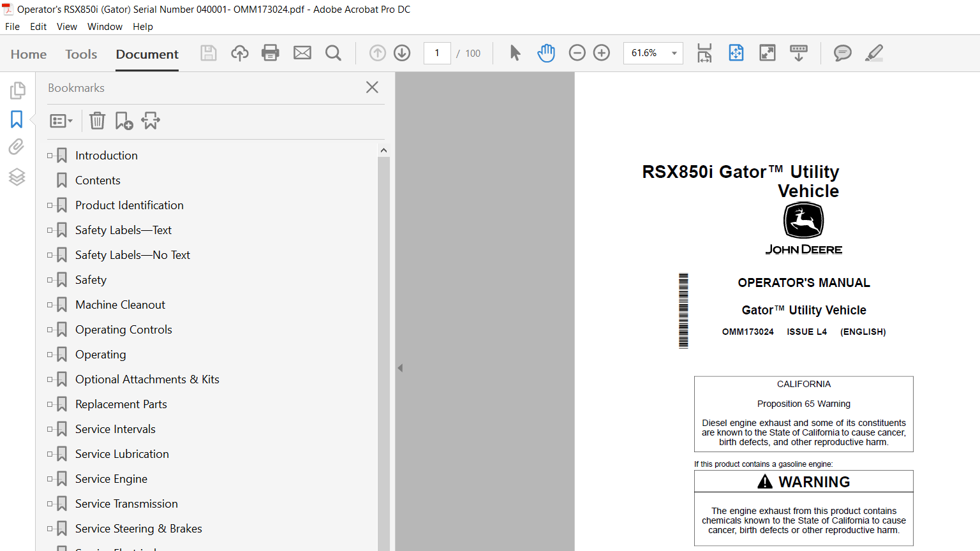Click the Save file icon
Image resolution: width=980 pixels, height=551 pixels.
pos(209,53)
